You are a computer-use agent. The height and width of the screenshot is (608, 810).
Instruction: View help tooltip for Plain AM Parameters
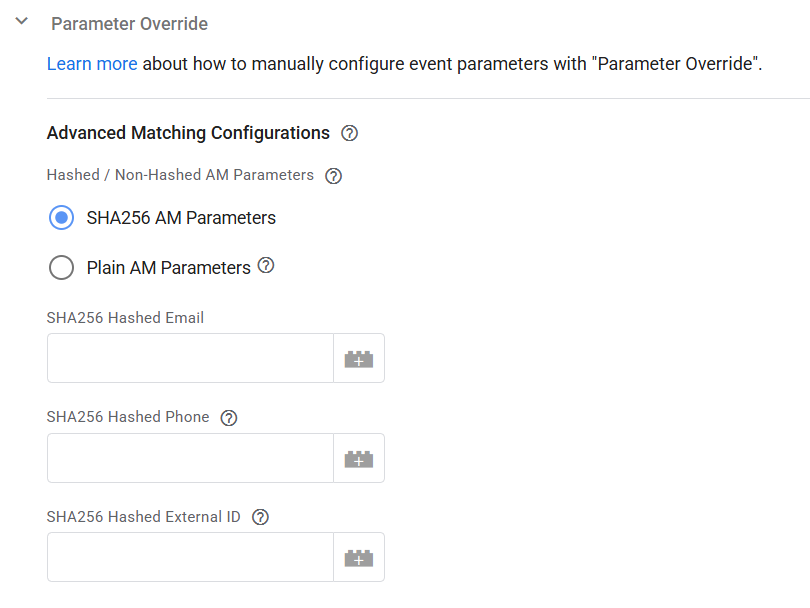(x=266, y=266)
